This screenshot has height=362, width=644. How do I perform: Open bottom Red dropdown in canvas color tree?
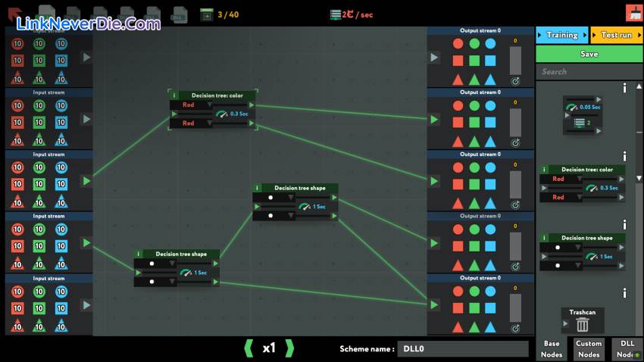pyautogui.click(x=210, y=123)
